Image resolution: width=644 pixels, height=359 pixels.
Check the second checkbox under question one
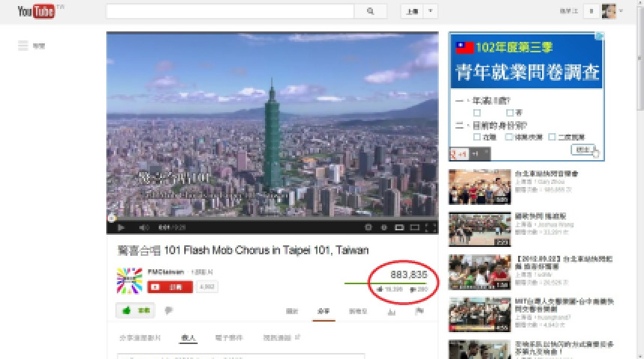coord(509,112)
